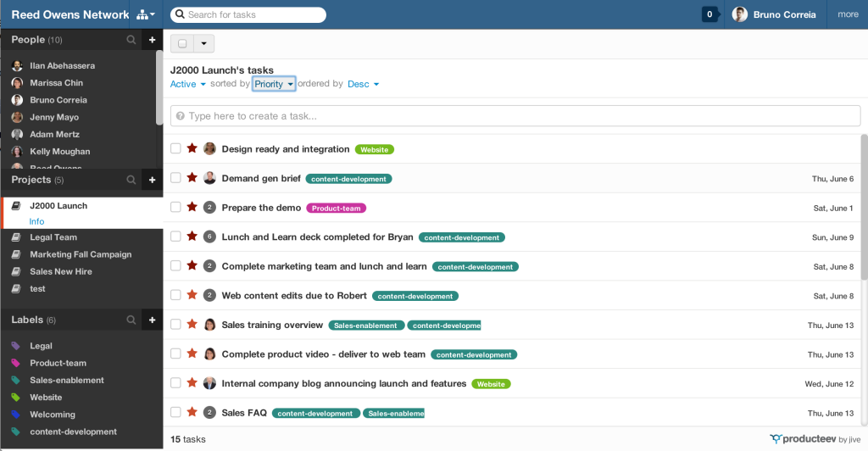Click the assignee avatar on Internal company blog task

209,383
